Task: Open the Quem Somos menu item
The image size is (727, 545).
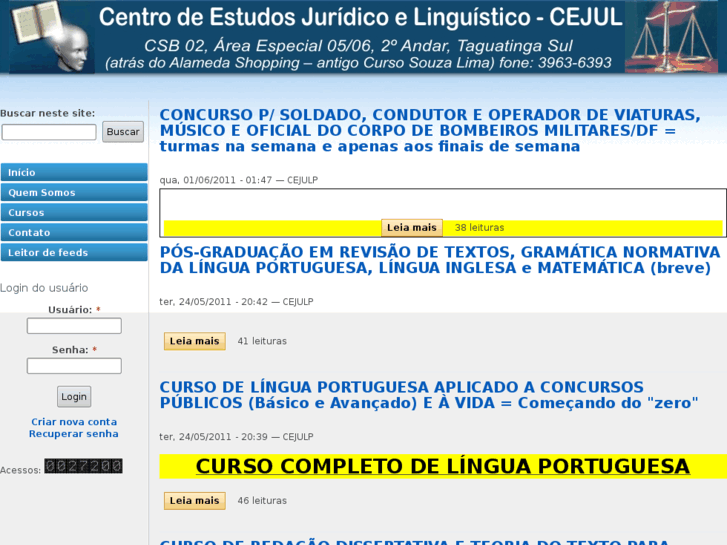Action: tap(74, 192)
